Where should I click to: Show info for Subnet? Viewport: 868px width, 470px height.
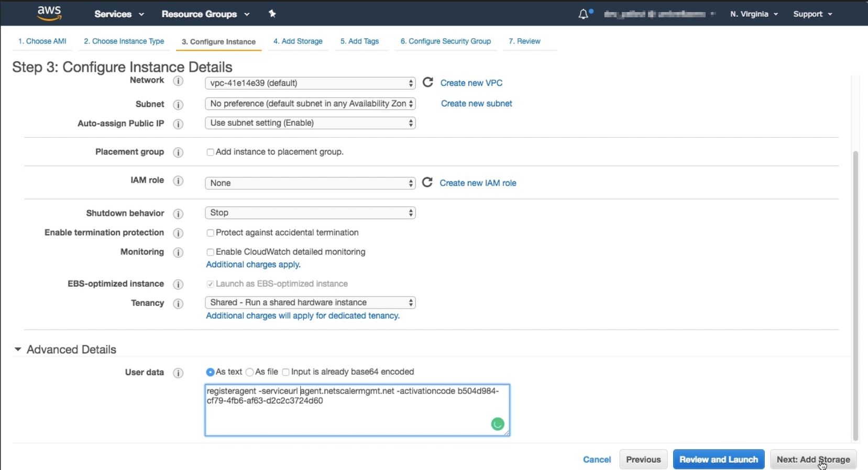178,104
